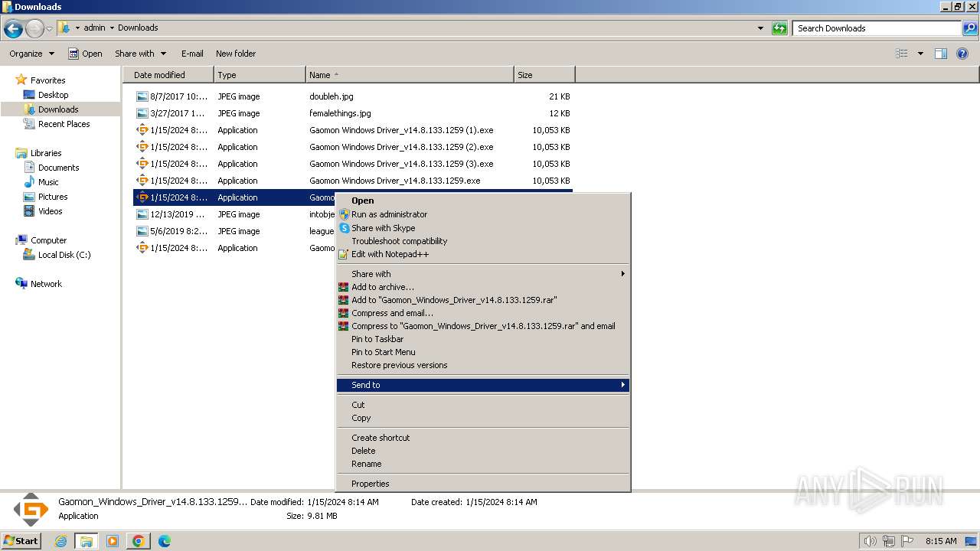Viewport: 980px width, 551px height.
Task: Sort by the Type column header
Action: pos(260,75)
